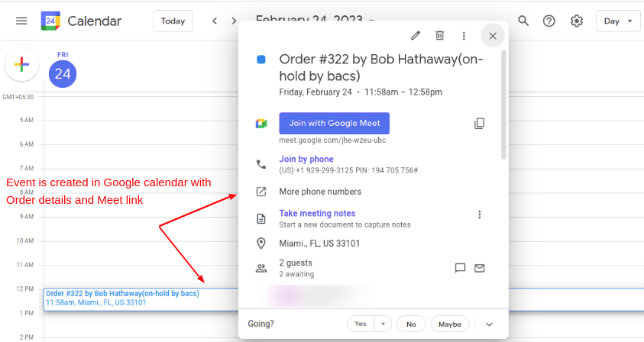Viewport: 644px width, 342px height.
Task: Open the search magnifier icon
Action: pyautogui.click(x=523, y=21)
